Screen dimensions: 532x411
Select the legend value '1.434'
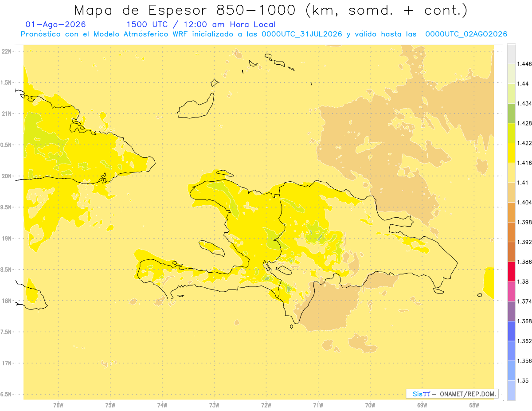tap(524, 103)
